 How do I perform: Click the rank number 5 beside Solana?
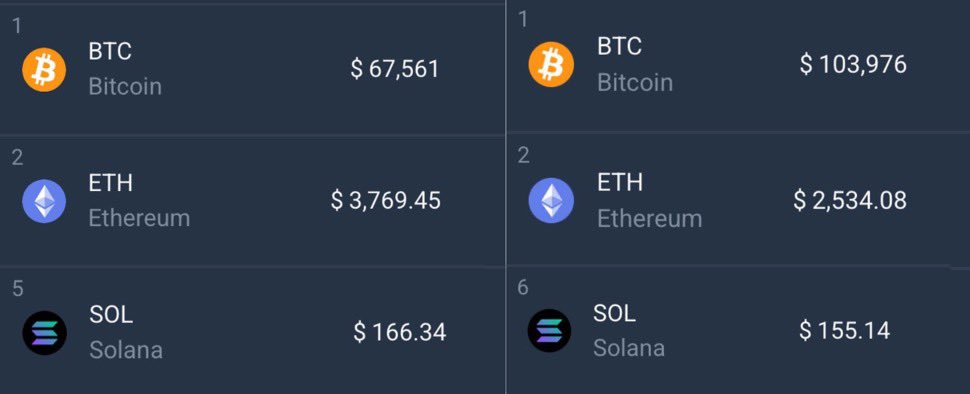18,289
